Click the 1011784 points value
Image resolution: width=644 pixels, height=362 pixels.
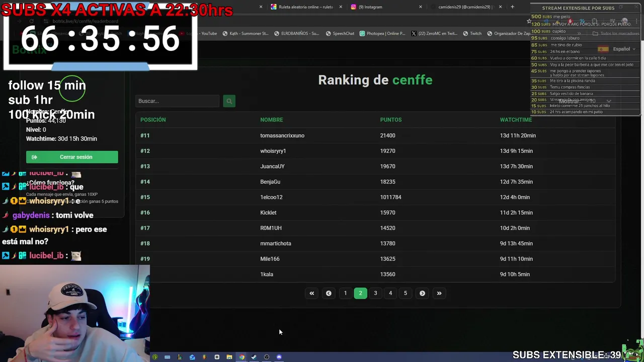point(391,197)
